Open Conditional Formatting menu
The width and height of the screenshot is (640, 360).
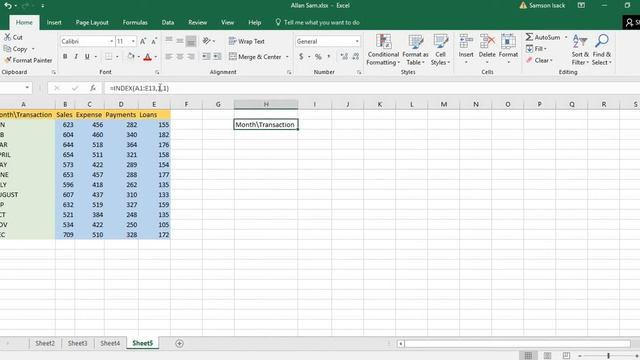(383, 50)
